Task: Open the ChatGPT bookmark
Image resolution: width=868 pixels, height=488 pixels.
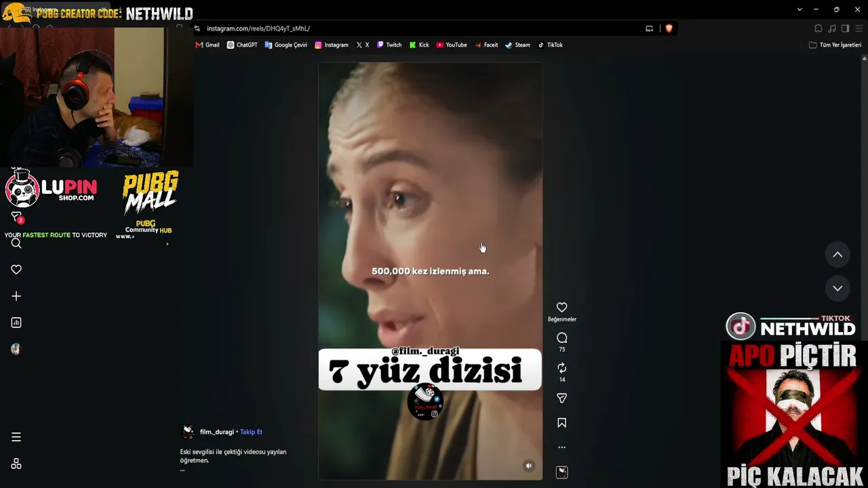Action: tap(242, 45)
